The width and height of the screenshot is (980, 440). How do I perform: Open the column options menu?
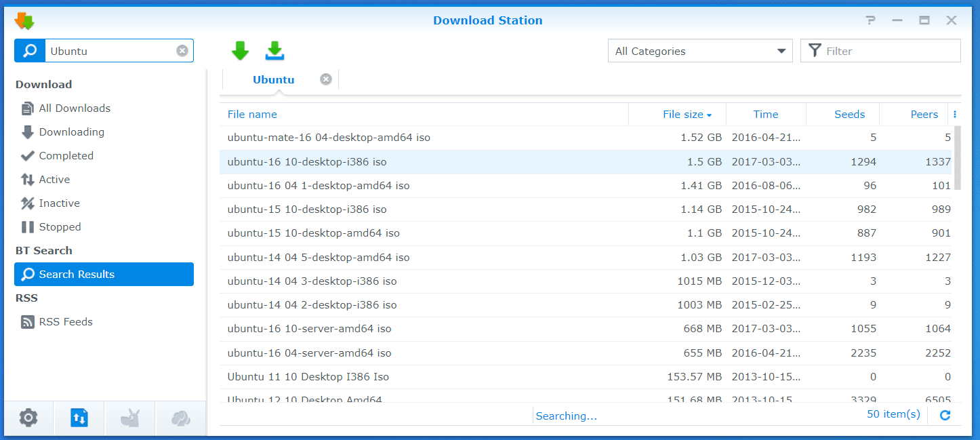pyautogui.click(x=955, y=115)
